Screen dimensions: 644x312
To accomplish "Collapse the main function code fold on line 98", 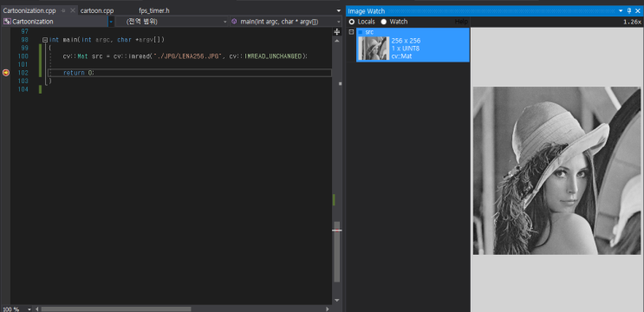I will 45,40.
